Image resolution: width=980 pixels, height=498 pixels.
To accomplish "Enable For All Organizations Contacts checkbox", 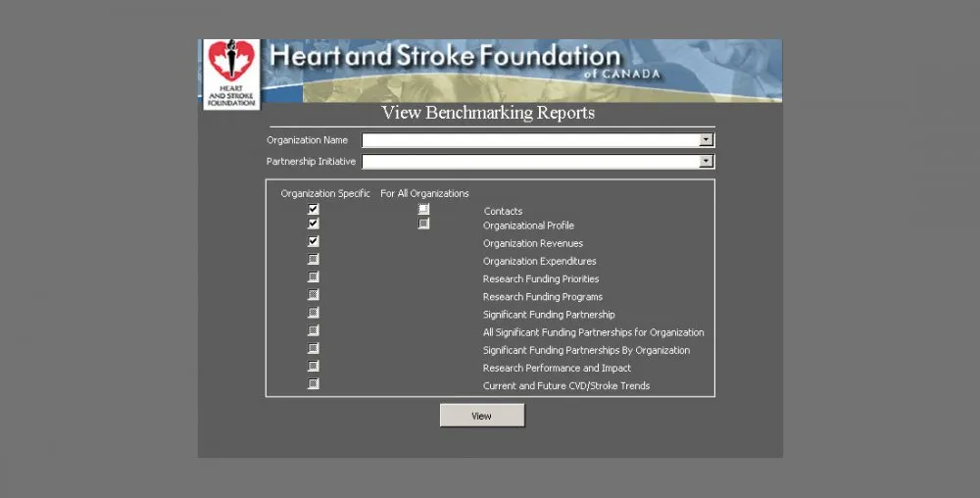I will pyautogui.click(x=423, y=210).
